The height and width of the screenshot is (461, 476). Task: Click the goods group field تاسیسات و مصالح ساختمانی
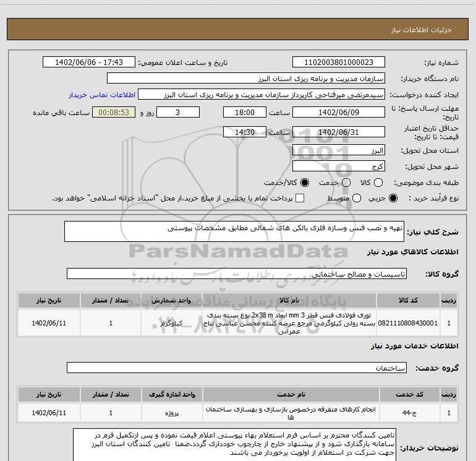pos(237,274)
